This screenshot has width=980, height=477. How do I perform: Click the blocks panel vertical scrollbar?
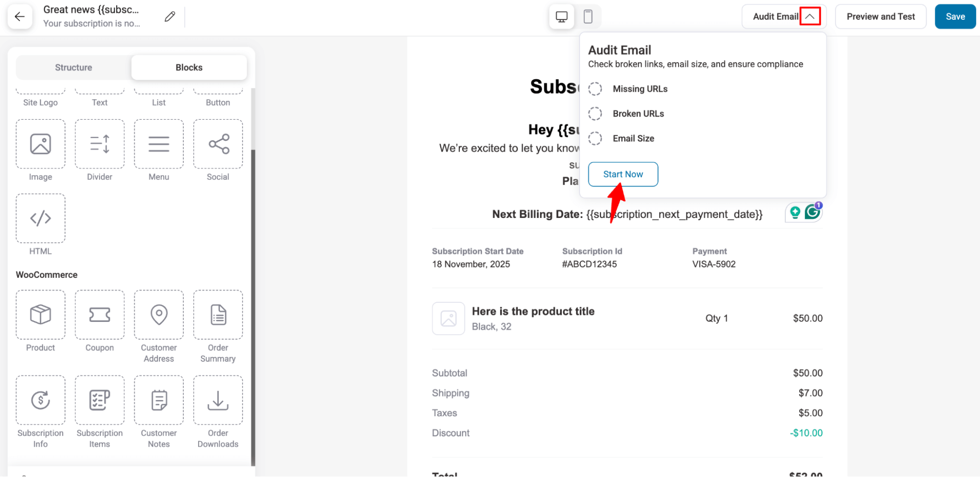tap(253, 304)
